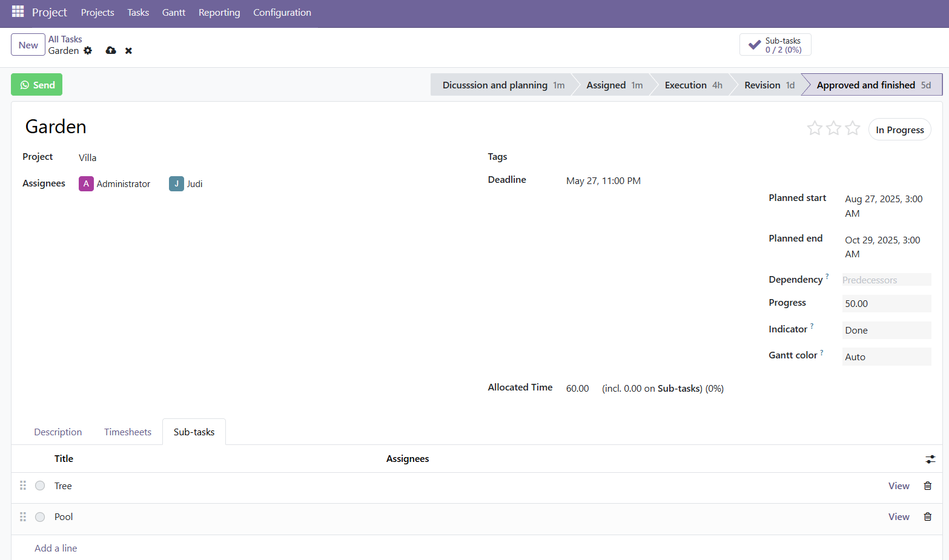This screenshot has width=949, height=560.
Task: Open the Gantt color dropdown showing Auto
Action: pyautogui.click(x=886, y=357)
